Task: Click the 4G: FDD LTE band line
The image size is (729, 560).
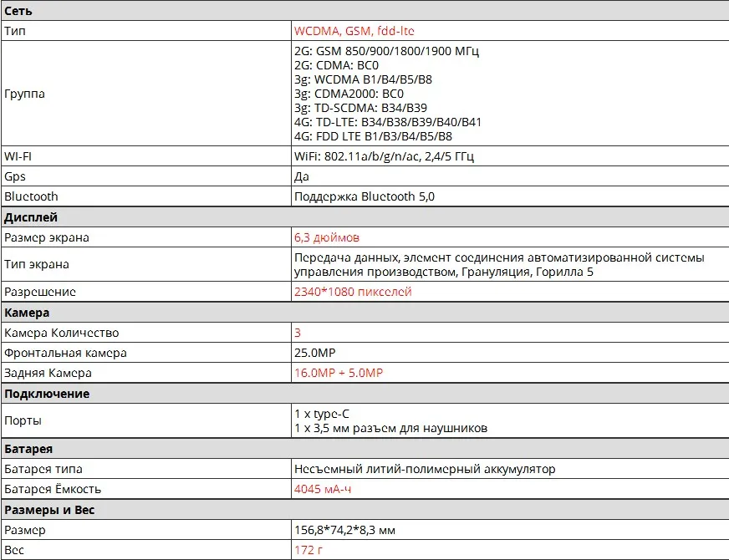Action: [373, 136]
